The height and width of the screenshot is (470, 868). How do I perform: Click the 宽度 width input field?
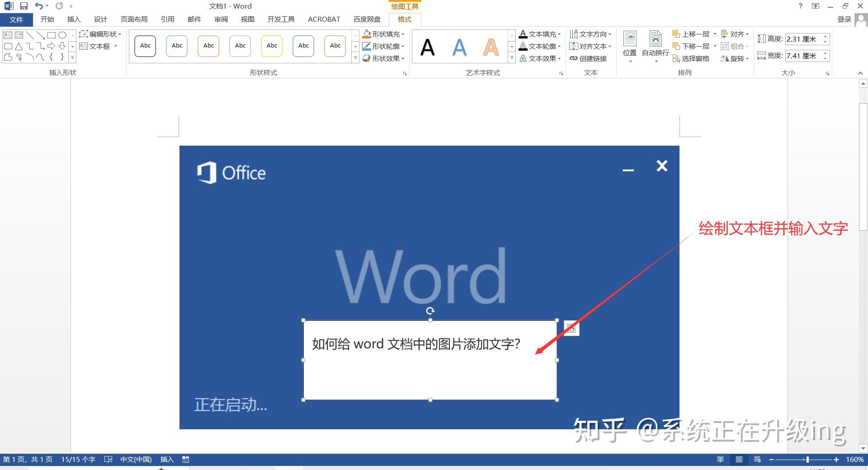click(803, 56)
